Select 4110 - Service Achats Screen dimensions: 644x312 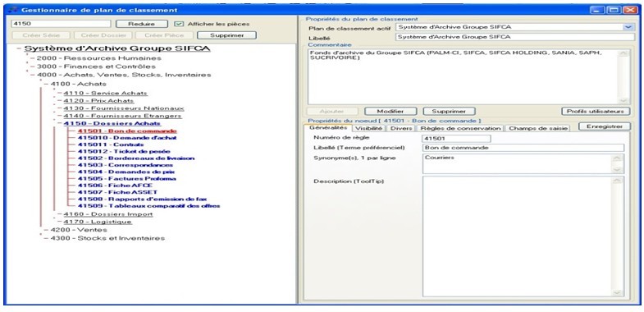tap(105, 94)
